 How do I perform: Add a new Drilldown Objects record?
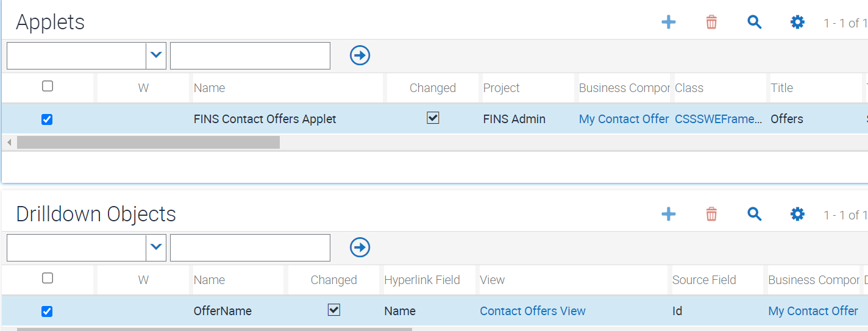coord(669,214)
